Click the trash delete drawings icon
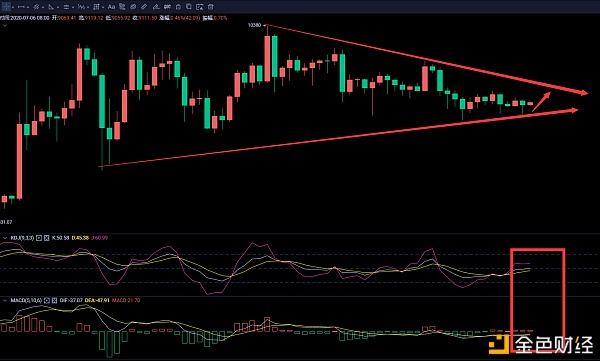 [x=210, y=7]
